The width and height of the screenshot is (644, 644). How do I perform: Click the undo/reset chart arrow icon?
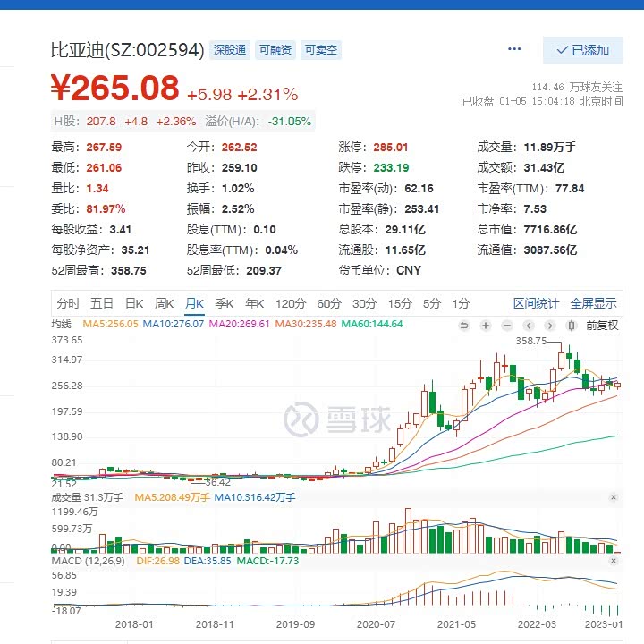pos(464,326)
